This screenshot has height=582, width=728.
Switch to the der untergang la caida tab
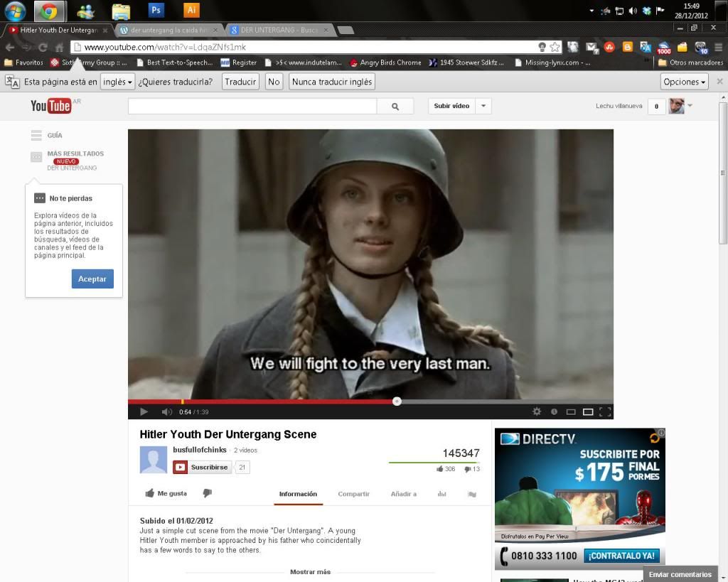point(168,30)
